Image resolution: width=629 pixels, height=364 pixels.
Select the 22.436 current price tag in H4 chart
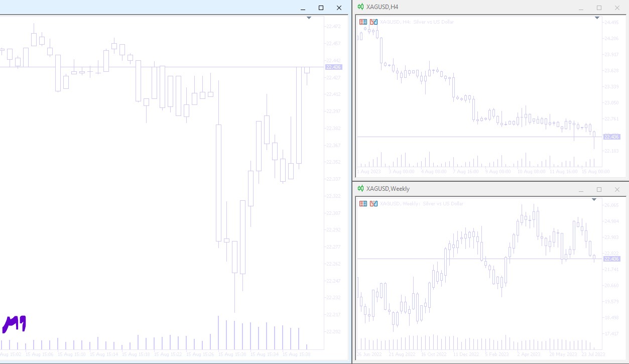611,137
